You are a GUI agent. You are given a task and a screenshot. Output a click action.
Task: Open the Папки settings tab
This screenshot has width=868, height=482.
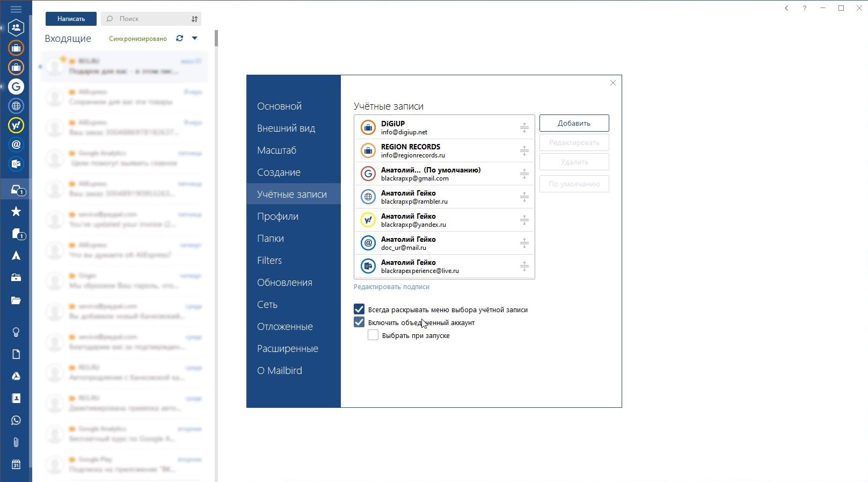coord(294,239)
